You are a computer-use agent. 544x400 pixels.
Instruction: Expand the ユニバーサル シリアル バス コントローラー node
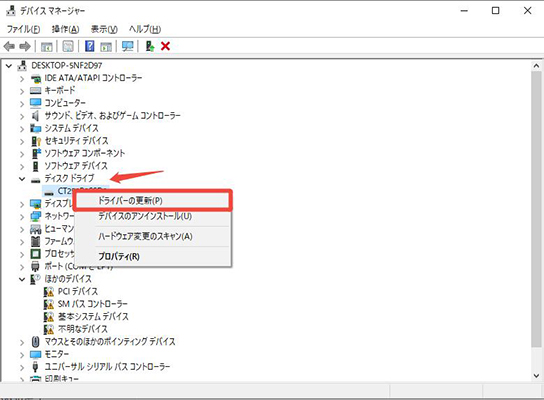point(22,367)
